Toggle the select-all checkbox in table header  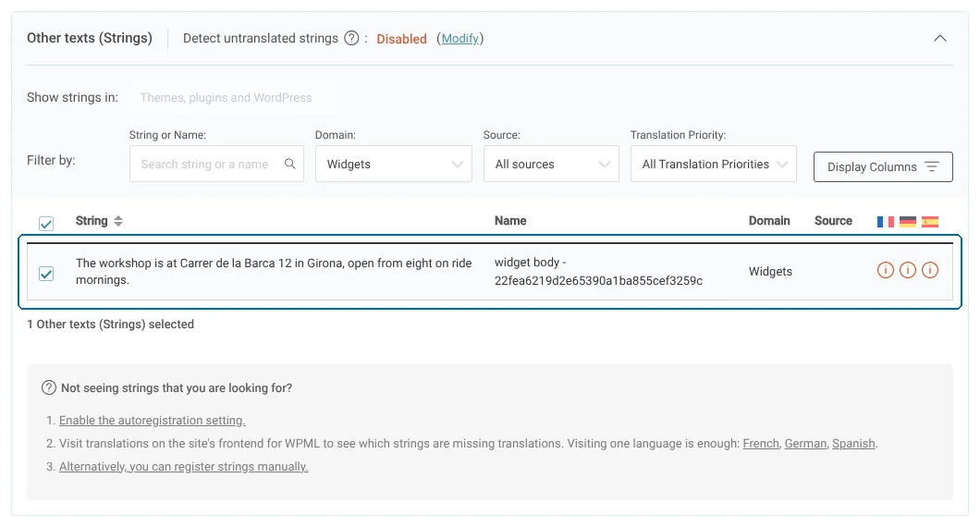pos(46,223)
